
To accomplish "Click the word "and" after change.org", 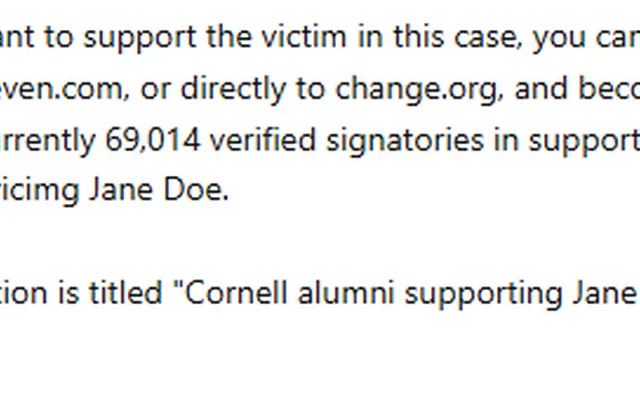I will click(x=542, y=89).
